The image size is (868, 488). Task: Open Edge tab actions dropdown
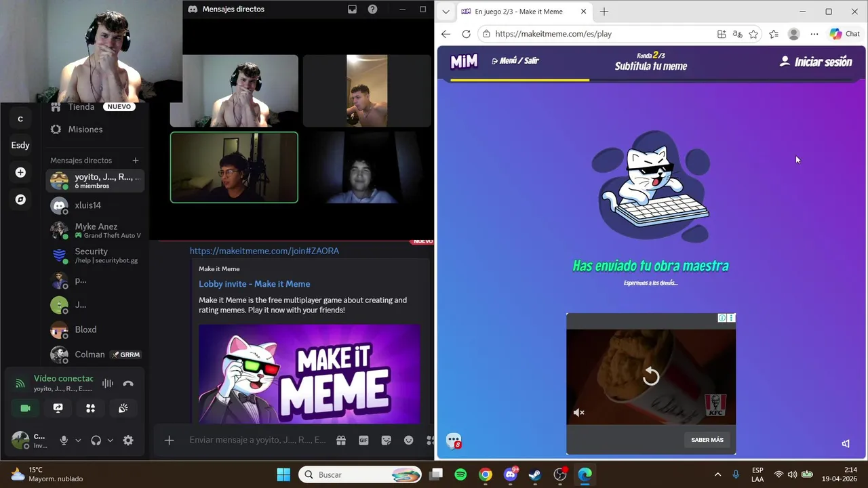(x=446, y=12)
